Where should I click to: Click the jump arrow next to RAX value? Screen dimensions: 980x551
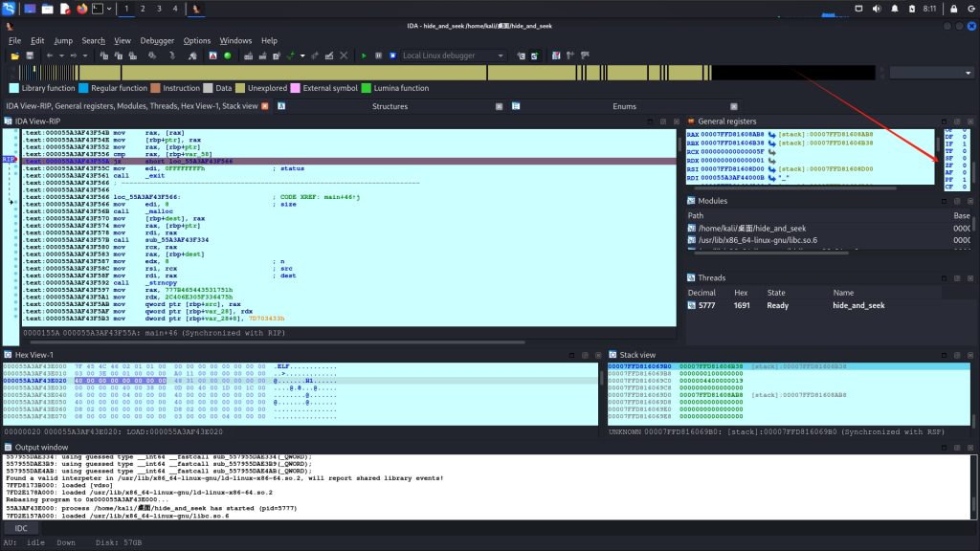coord(772,134)
